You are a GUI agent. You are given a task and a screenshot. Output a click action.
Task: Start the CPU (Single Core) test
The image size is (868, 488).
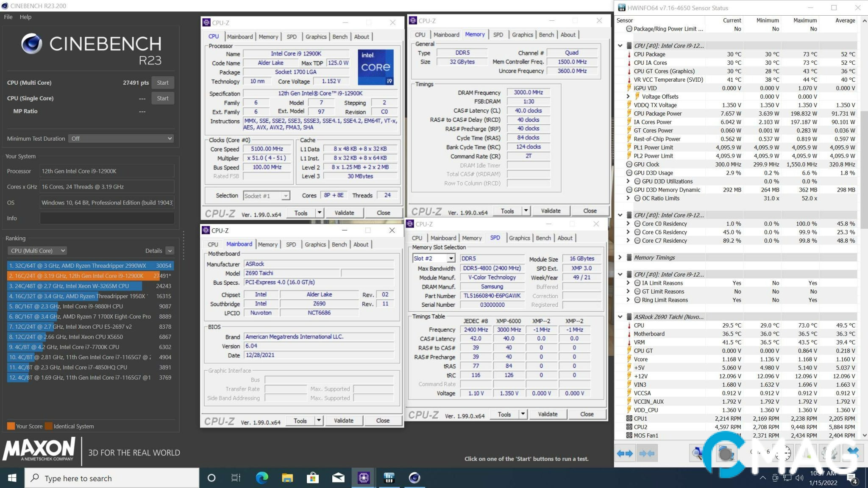pos(163,98)
